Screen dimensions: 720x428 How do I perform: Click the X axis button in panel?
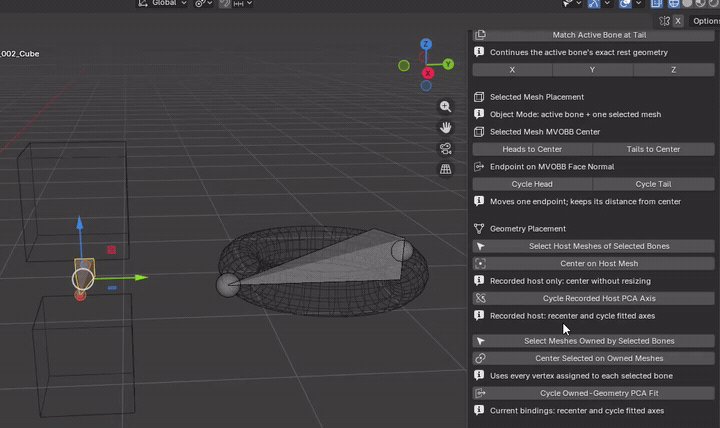[x=512, y=70]
